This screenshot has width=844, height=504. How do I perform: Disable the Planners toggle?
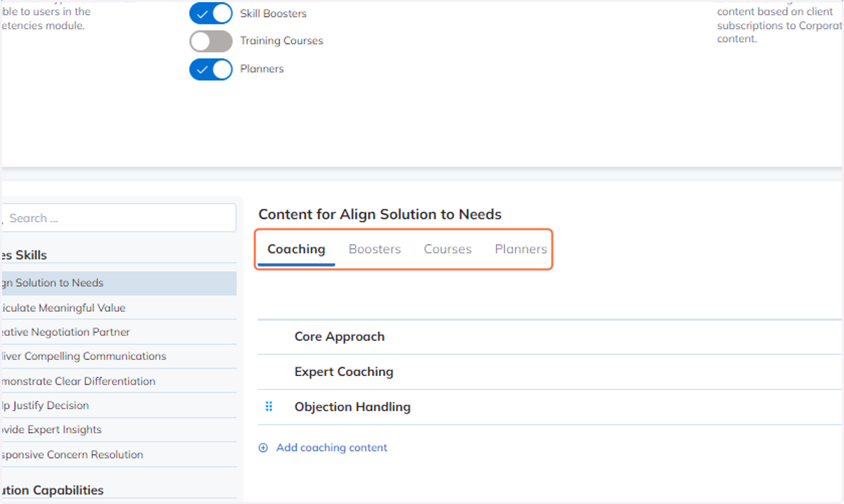coord(210,69)
